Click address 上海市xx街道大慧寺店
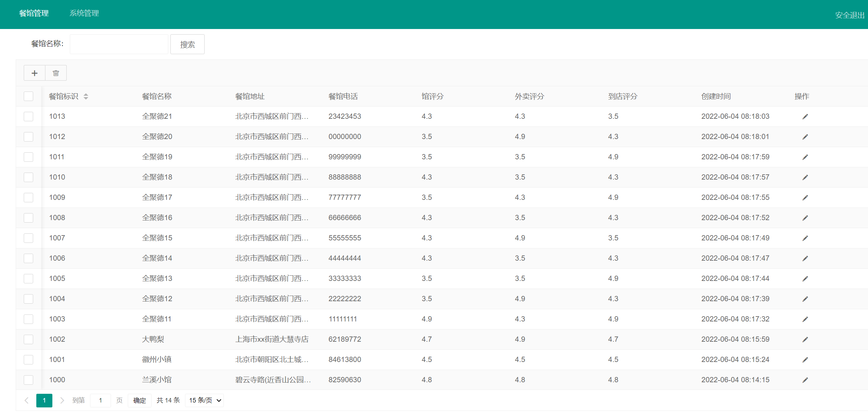868x413 pixels. click(272, 339)
